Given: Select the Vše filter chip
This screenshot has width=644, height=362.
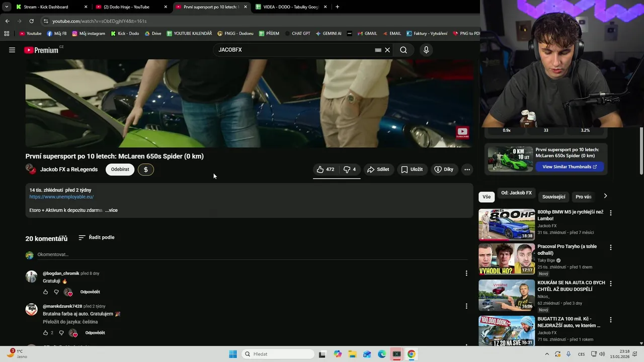Looking at the screenshot, I should [x=487, y=197].
